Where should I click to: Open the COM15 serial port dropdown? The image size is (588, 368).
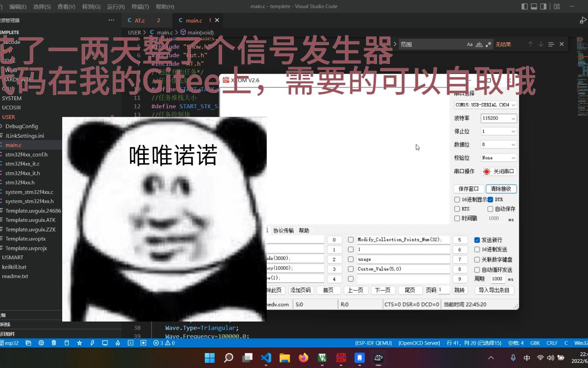pos(485,105)
